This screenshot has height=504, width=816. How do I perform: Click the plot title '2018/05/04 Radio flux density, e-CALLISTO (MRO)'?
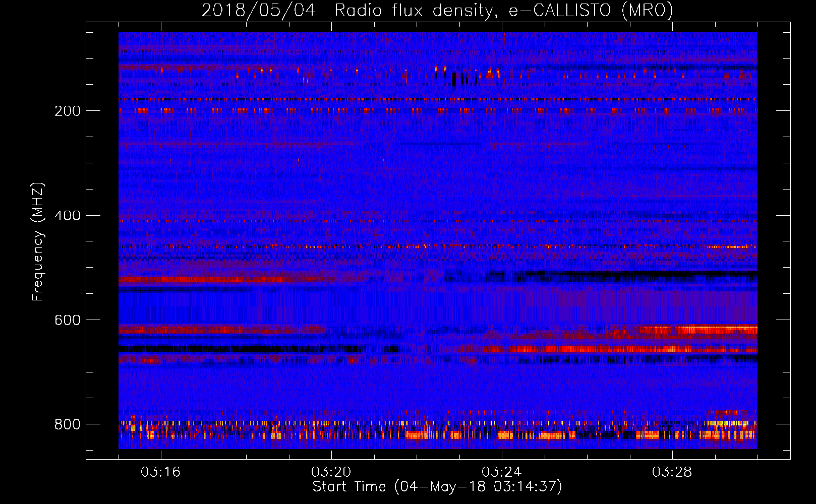click(437, 10)
